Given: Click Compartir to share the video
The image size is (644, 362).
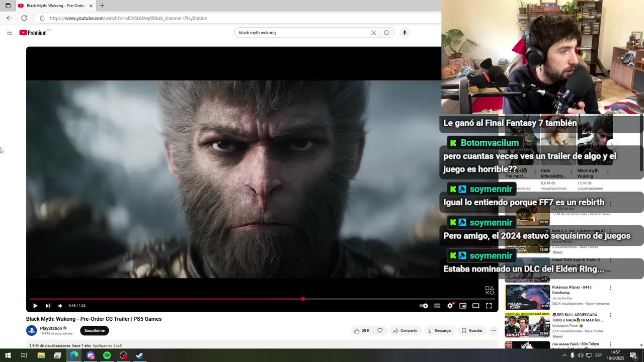Looking at the screenshot, I should [405, 331].
